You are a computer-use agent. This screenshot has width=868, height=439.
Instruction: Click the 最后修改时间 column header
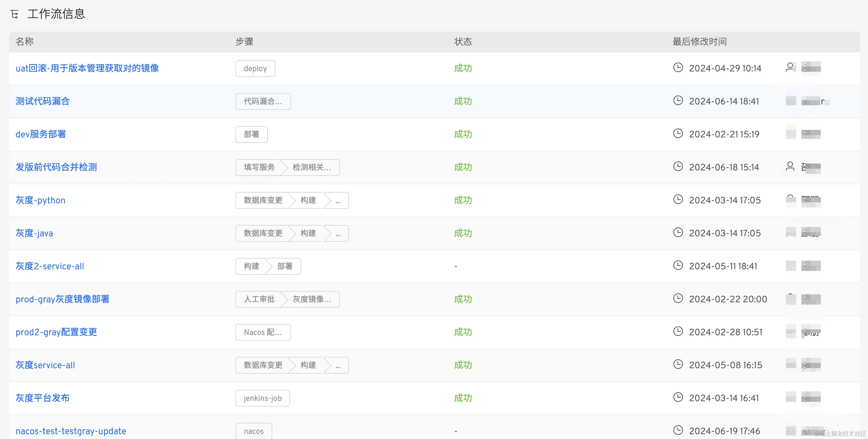700,42
